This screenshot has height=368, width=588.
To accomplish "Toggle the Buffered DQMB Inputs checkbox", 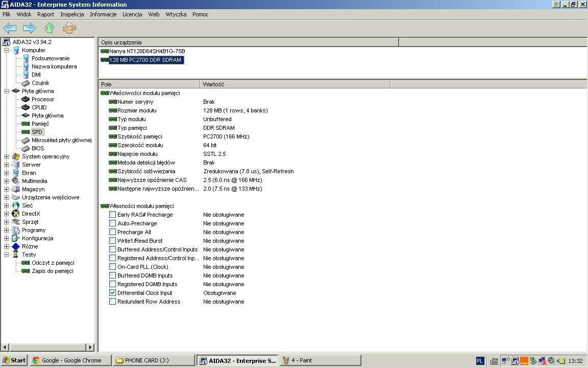I will [x=112, y=275].
